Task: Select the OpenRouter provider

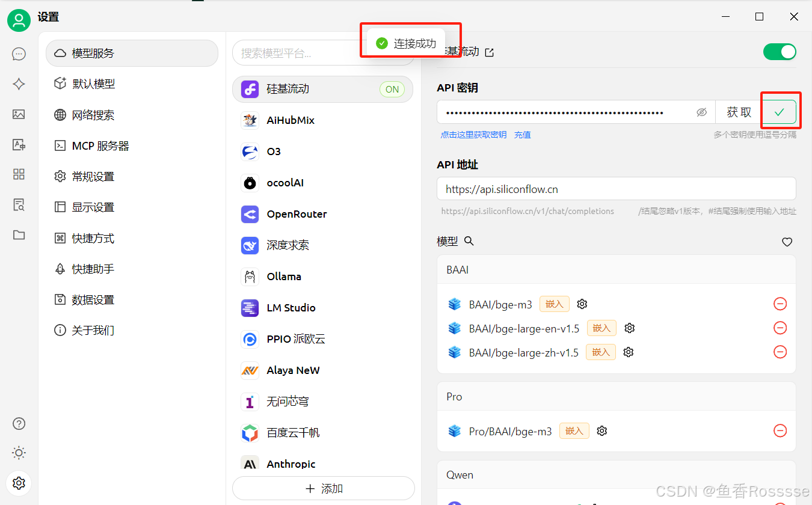Action: (323, 214)
